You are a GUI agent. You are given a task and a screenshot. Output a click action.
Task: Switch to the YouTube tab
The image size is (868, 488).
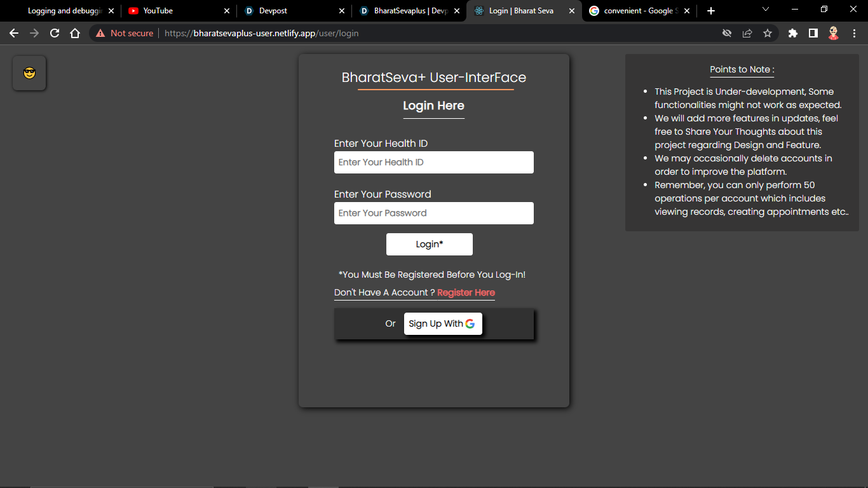click(x=178, y=11)
